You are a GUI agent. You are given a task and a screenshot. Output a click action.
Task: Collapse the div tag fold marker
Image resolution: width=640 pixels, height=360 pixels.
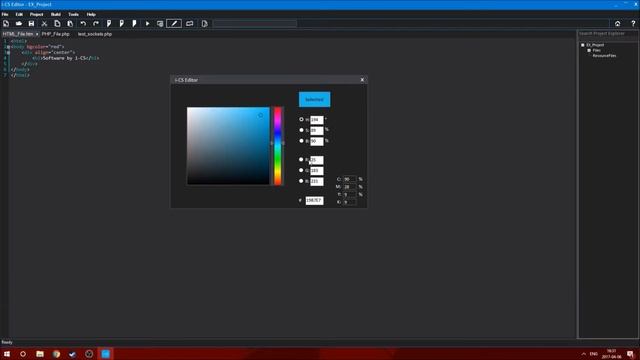(8, 53)
